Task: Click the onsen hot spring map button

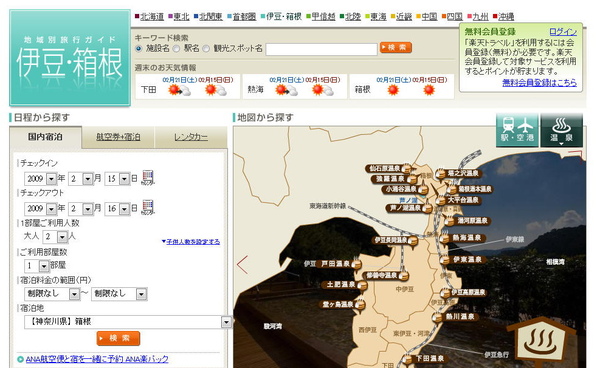Action: (x=561, y=131)
